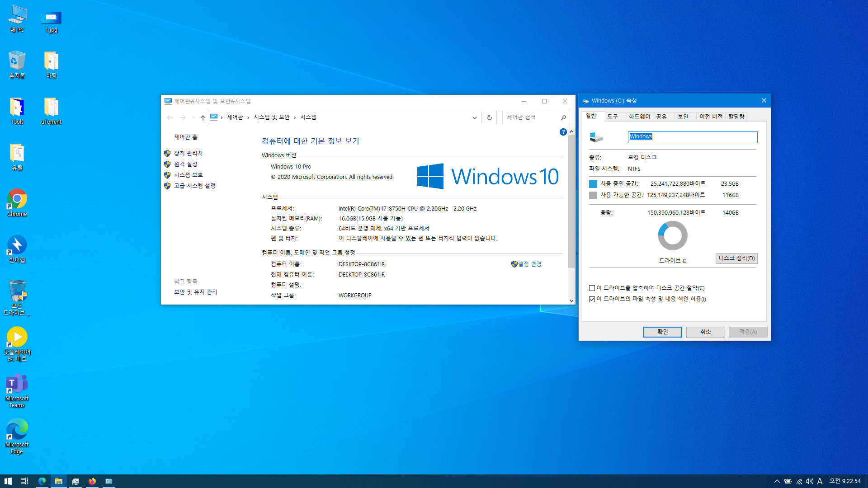Click the 시스템 및 보안 breadcrumb segment

click(271, 117)
